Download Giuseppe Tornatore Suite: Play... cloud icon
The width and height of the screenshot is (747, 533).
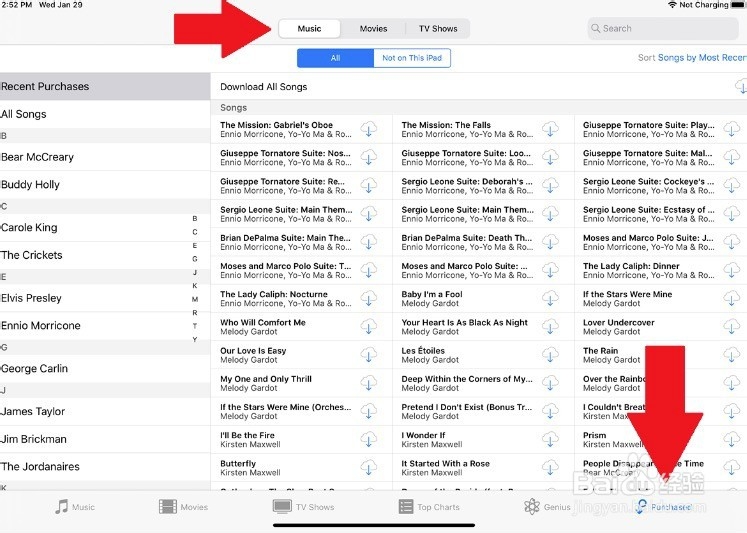(x=731, y=129)
